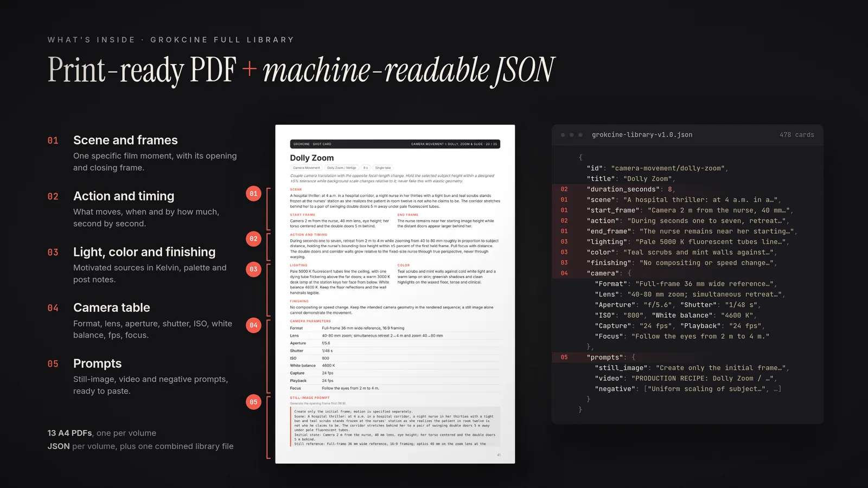Screen dimensions: 868x488
Task: Select the 'Camera table' heading
Action: coord(112,307)
